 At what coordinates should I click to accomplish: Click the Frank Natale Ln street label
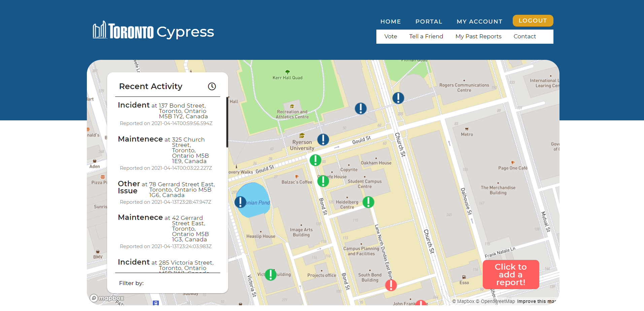pos(500,252)
